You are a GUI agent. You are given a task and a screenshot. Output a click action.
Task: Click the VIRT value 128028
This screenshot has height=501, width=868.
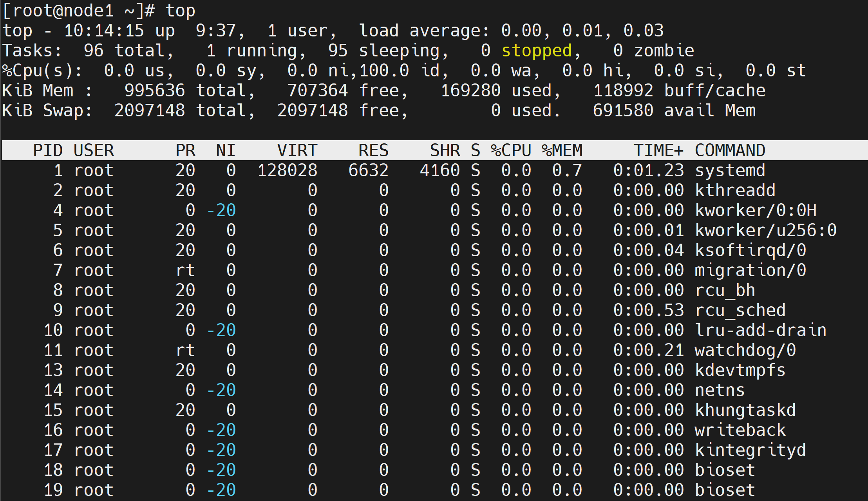tap(288, 170)
